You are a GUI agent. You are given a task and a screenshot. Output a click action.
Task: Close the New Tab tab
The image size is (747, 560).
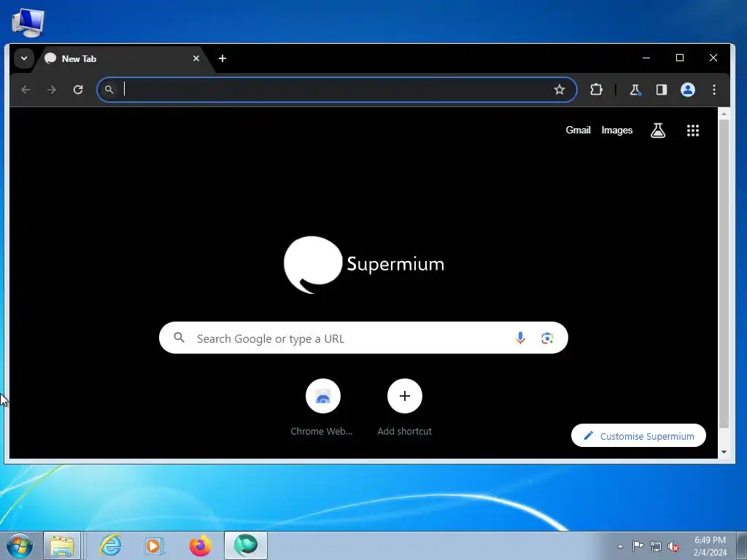tap(196, 58)
